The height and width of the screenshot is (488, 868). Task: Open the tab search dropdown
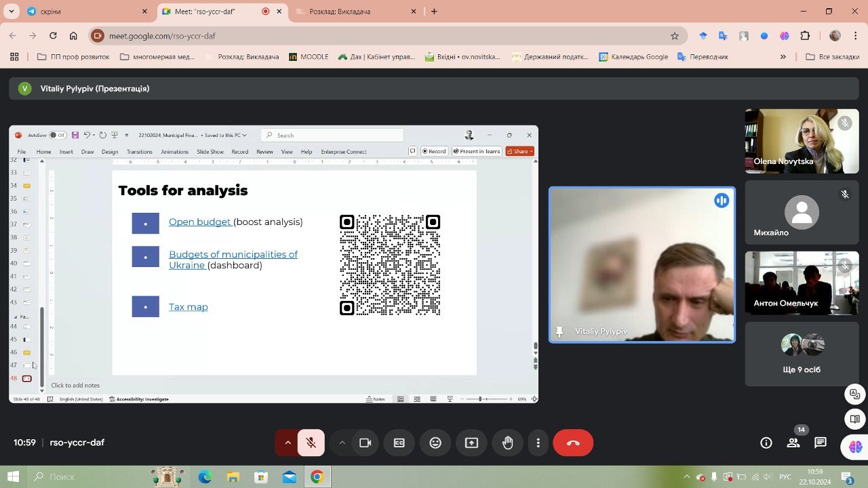pos(12,11)
